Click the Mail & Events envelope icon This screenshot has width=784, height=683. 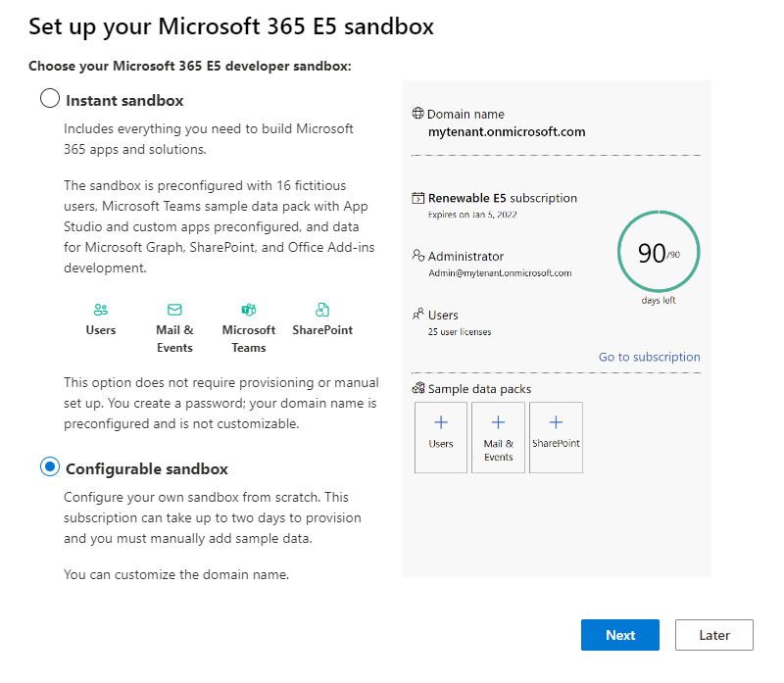point(174,306)
